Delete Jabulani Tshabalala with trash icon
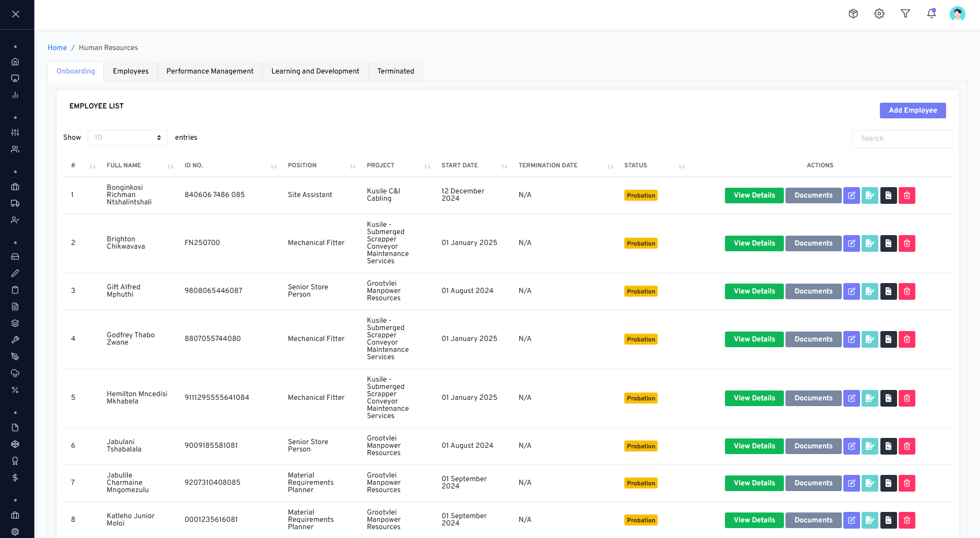 (907, 446)
